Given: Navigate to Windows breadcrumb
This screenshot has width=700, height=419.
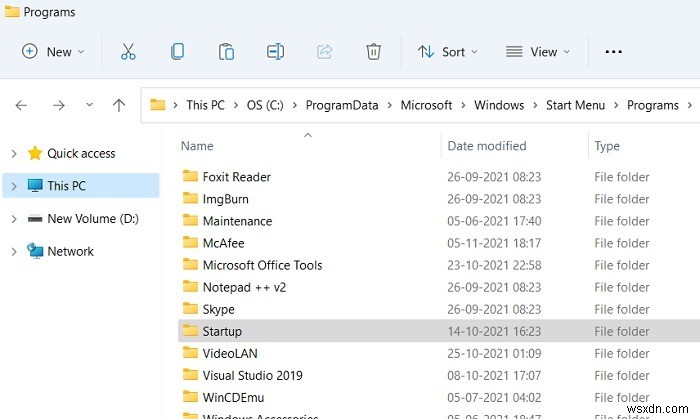Looking at the screenshot, I should (499, 105).
